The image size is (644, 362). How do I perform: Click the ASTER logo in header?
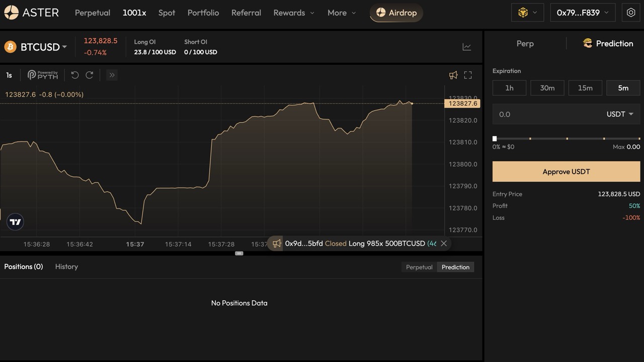(31, 13)
